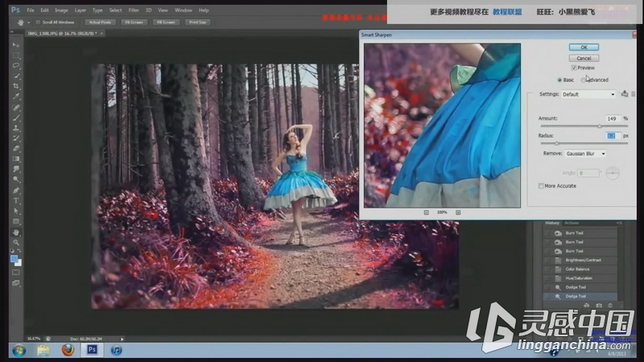Image resolution: width=644 pixels, height=362 pixels.
Task: Click OK in Smart Sharpen dialog
Action: tap(584, 47)
